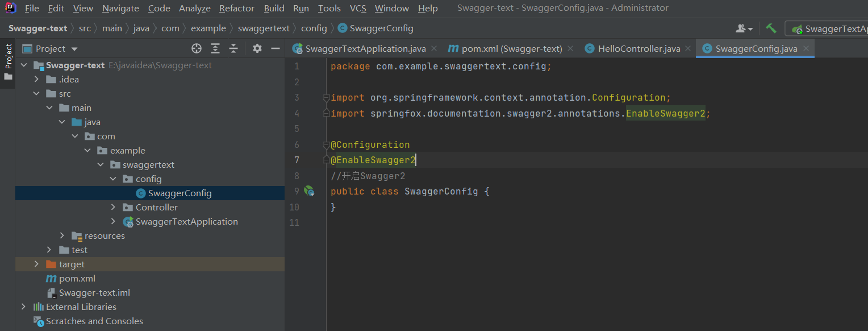Screen dimensions: 868x331
Task: Open the View menu
Action: [x=83, y=8]
